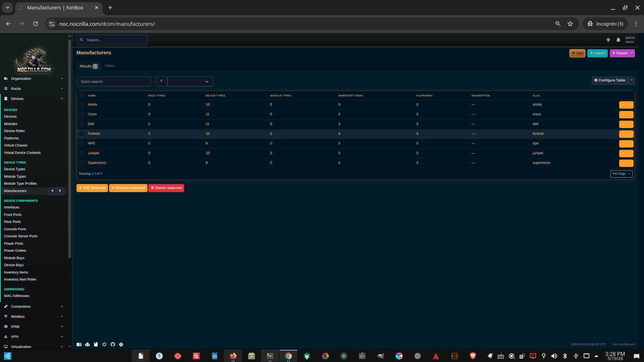Open Platforms in the sidebar
The height and width of the screenshot is (362, 644).
click(x=11, y=138)
